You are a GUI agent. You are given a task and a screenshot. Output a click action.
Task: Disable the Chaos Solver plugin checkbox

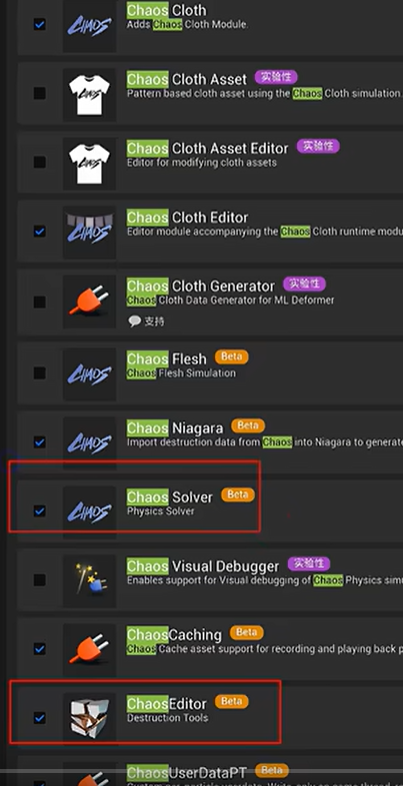pyautogui.click(x=39, y=511)
